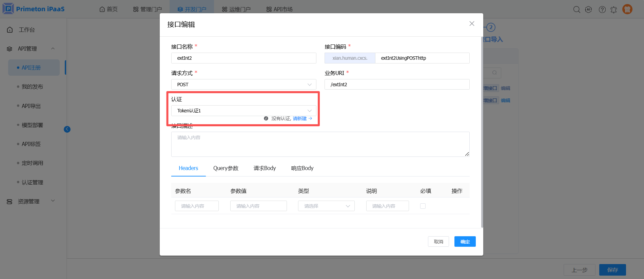Expand the 认证 Token认证1 dropdown
The image size is (644, 279).
point(243,111)
